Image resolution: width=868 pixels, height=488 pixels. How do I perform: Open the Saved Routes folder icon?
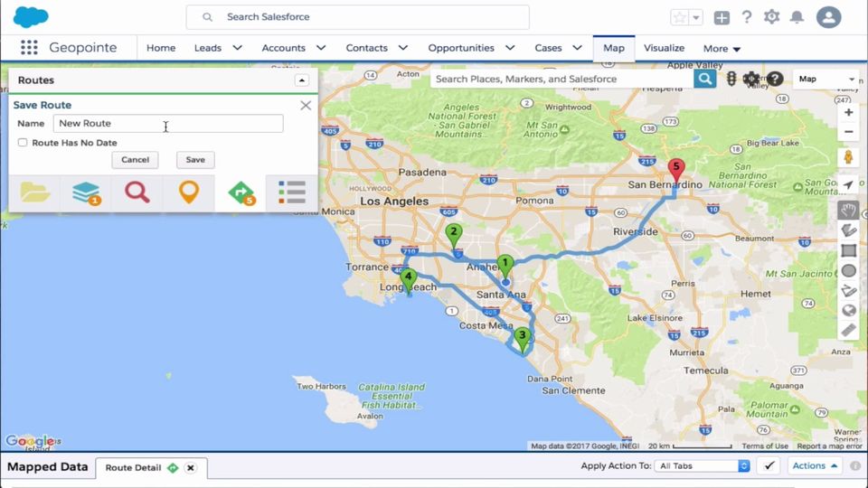coord(35,193)
